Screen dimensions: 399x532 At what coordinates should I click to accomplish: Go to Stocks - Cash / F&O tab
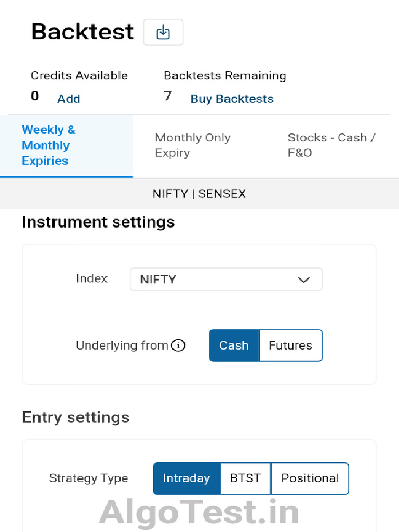pos(332,145)
